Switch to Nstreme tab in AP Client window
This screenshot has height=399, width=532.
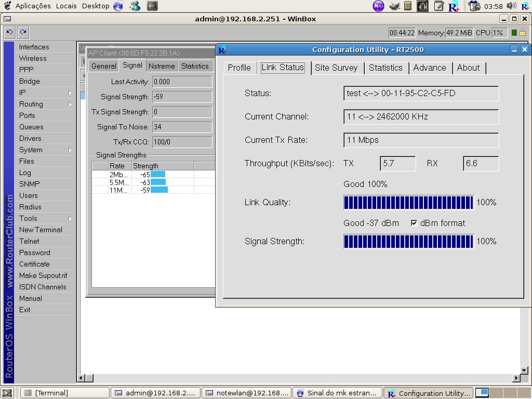[x=162, y=66]
